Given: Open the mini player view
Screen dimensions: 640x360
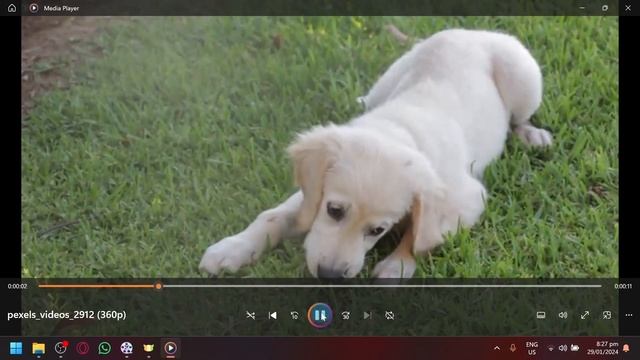Looking at the screenshot, I should click(x=607, y=315).
